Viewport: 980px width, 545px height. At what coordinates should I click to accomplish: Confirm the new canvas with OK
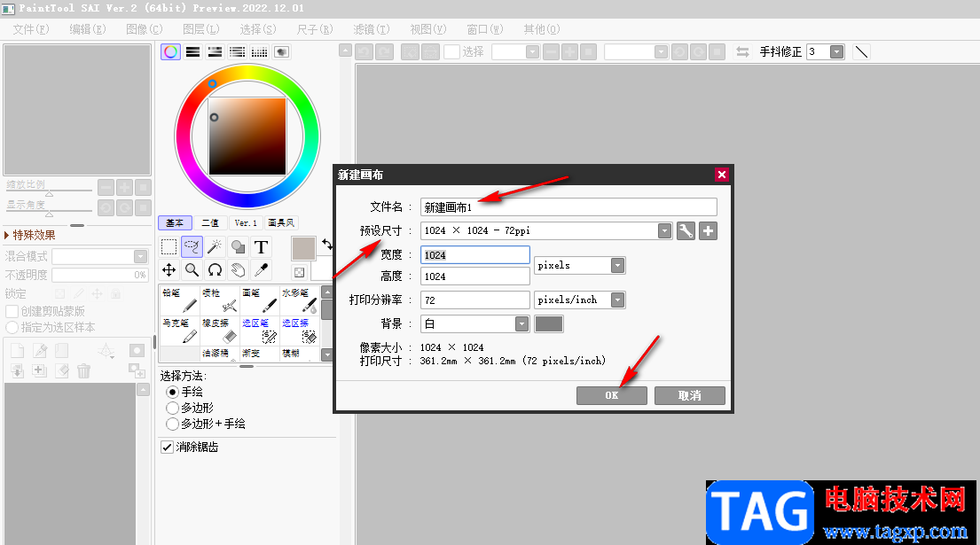[x=611, y=395]
